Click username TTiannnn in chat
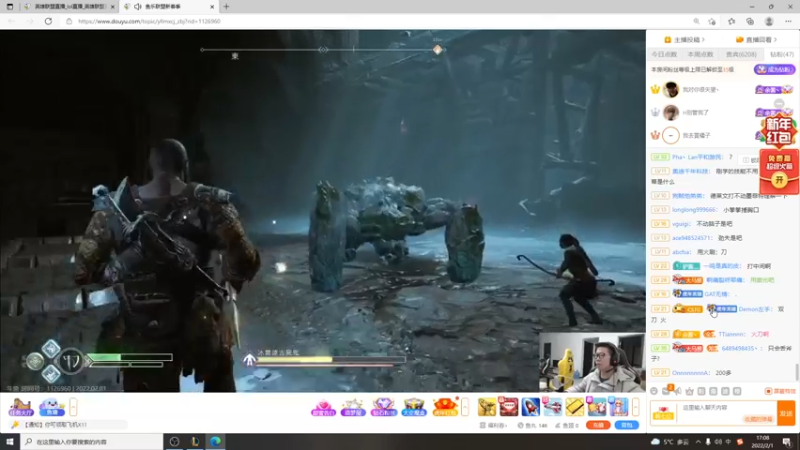 [732, 334]
